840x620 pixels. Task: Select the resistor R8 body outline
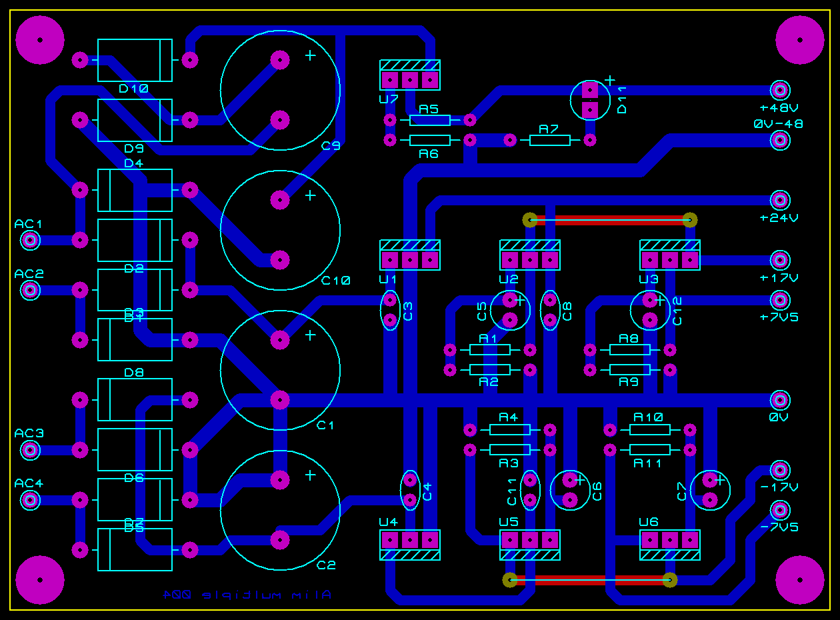click(x=630, y=349)
